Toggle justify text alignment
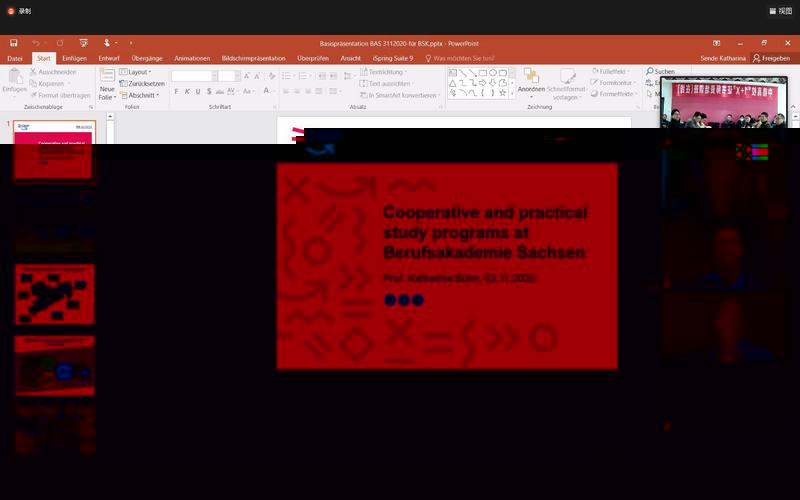Image resolution: width=800 pixels, height=500 pixels. 319,91
